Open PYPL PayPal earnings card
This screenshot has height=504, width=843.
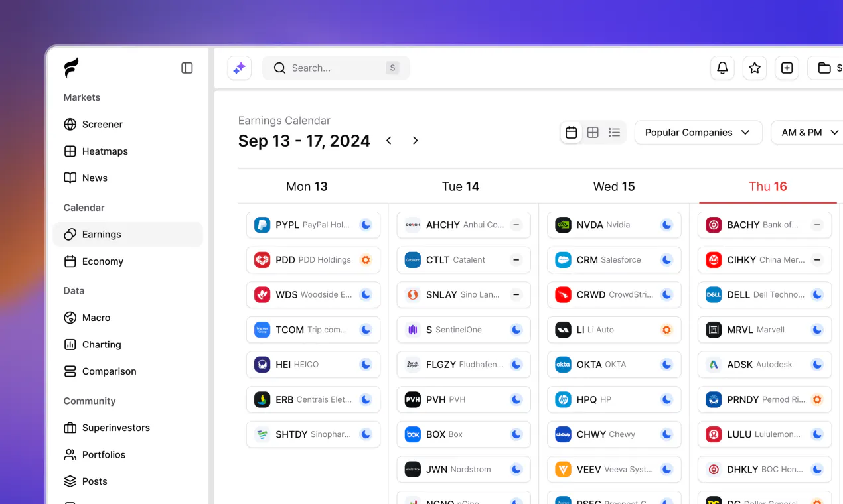313,225
